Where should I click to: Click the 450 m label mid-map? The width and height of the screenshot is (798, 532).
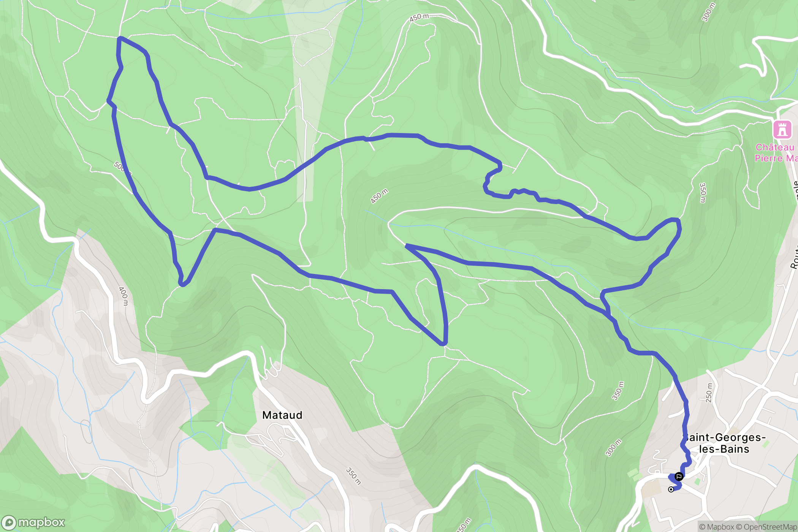[379, 196]
